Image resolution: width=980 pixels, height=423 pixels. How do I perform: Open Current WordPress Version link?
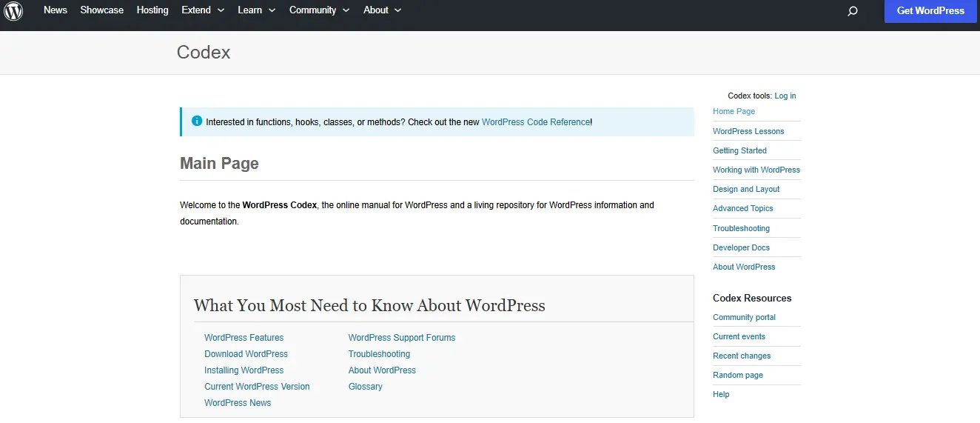click(x=257, y=387)
